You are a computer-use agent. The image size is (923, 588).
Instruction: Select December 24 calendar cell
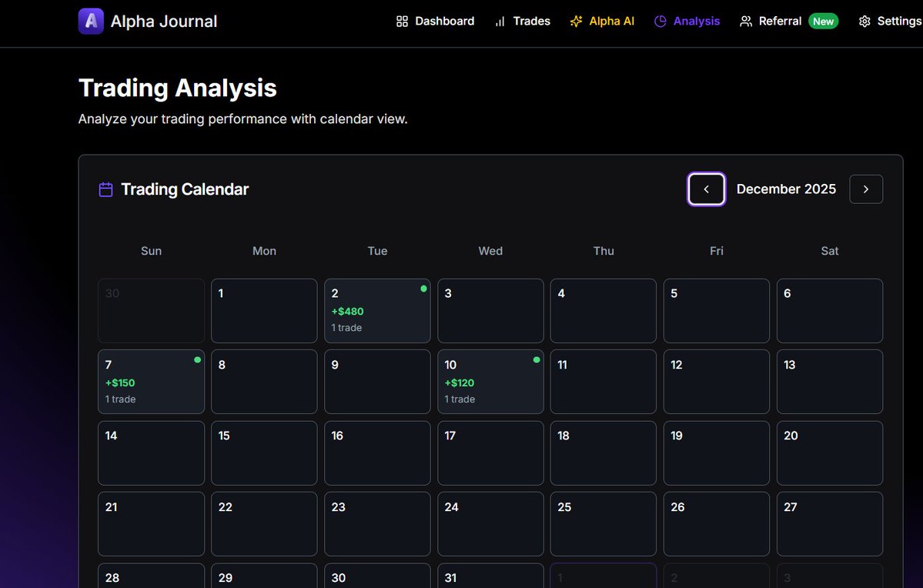490,524
